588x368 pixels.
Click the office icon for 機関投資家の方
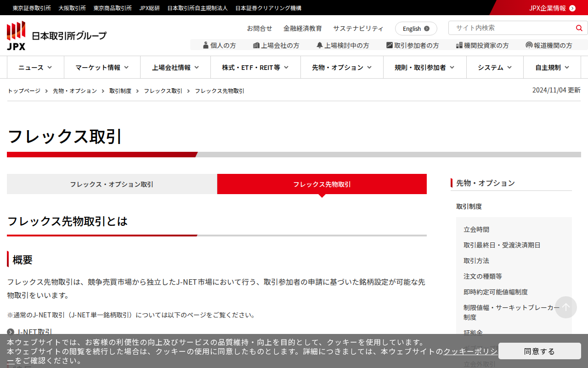click(x=459, y=45)
